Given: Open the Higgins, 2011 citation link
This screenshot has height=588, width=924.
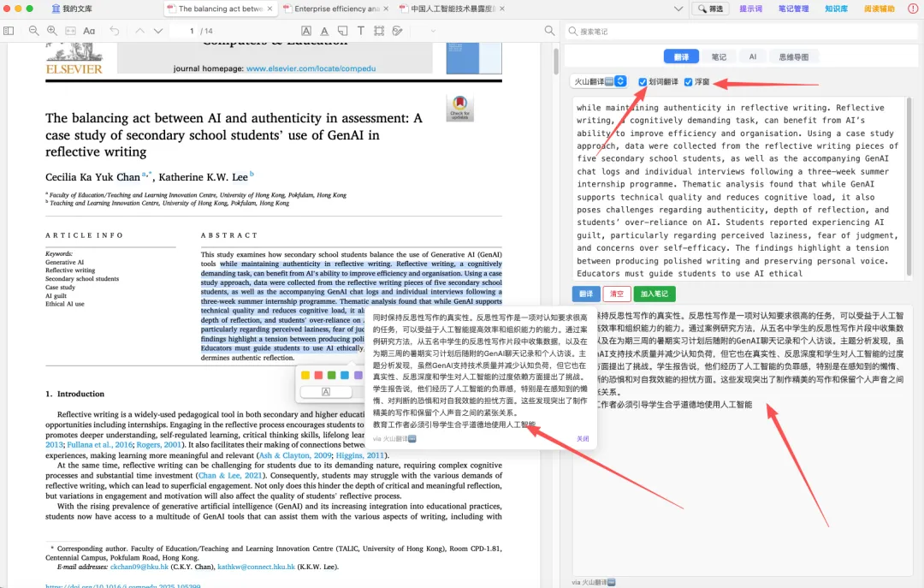Looking at the screenshot, I should click(359, 455).
